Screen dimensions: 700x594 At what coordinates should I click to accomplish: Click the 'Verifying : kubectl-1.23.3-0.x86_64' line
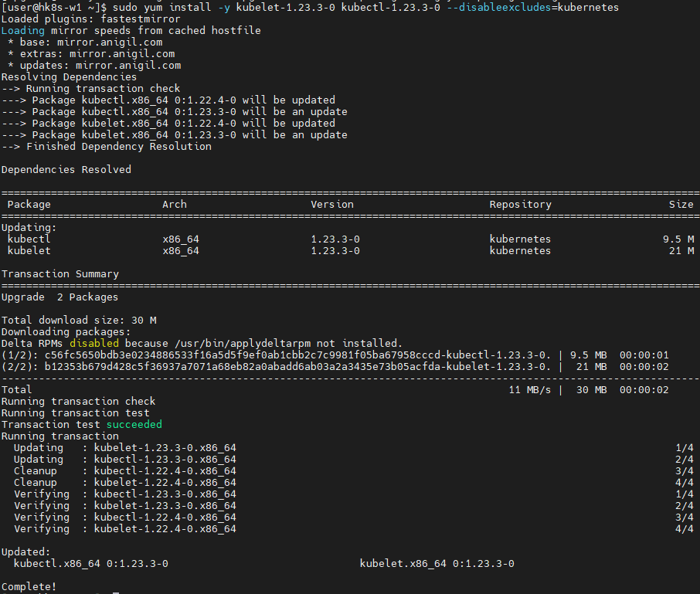pyautogui.click(x=125, y=494)
